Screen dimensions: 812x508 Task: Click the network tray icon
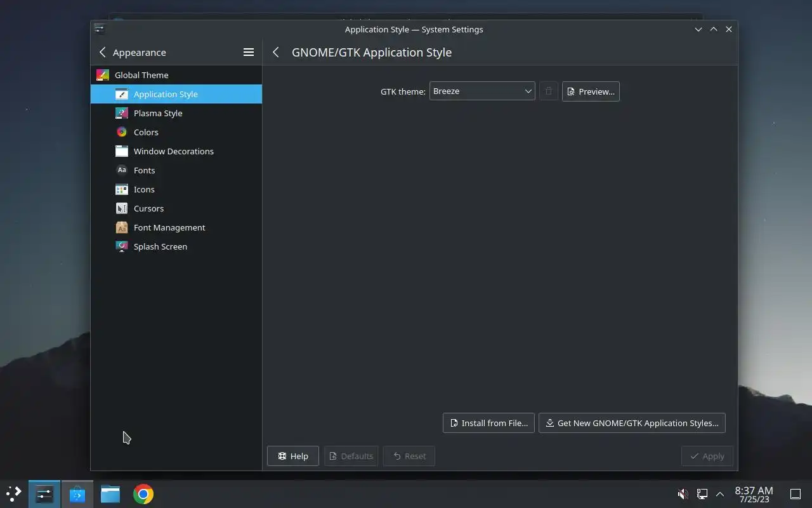702,494
